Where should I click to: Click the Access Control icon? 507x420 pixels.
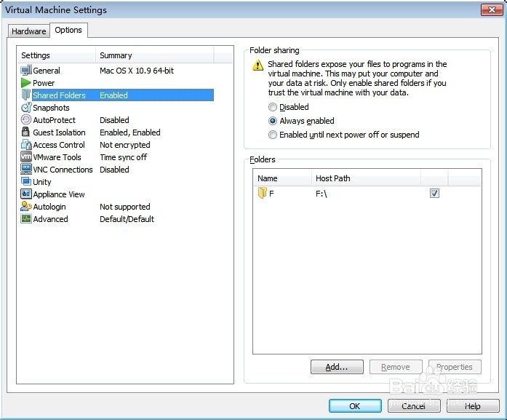26,144
